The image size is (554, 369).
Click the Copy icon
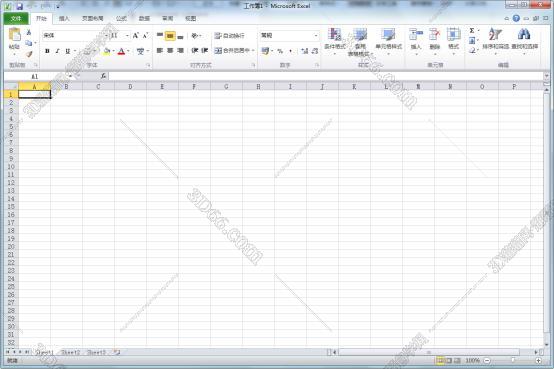[29, 43]
